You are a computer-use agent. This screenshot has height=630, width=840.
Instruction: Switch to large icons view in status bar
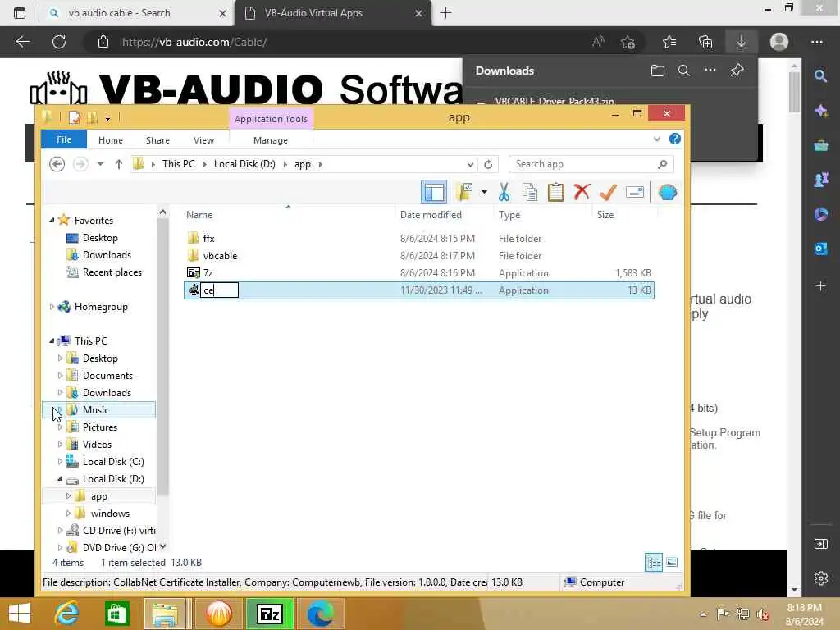coord(671,563)
